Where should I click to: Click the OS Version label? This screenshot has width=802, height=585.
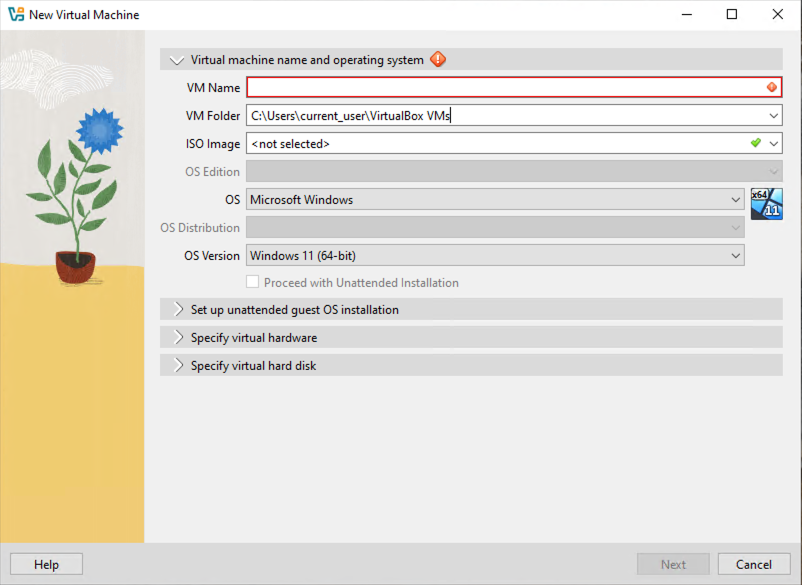212,256
